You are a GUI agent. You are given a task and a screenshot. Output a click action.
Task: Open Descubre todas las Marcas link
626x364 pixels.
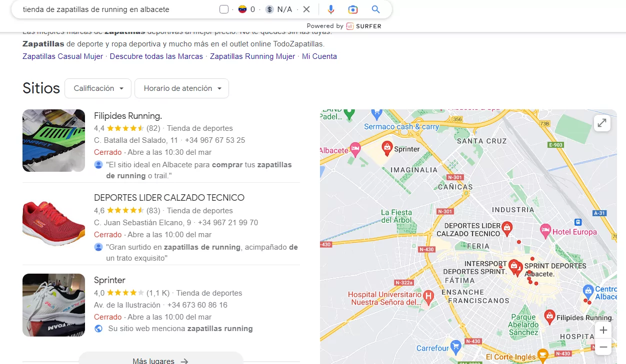click(156, 56)
